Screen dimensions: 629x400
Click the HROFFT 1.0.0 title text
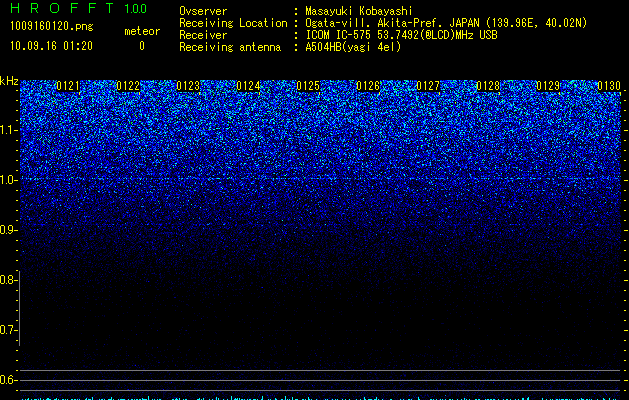[79, 8]
